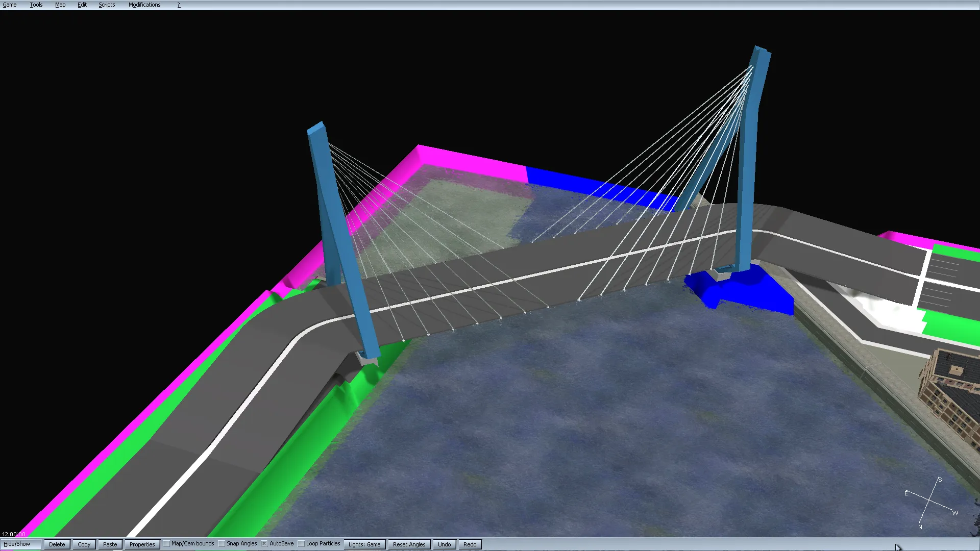Open object Properties

pyautogui.click(x=142, y=544)
